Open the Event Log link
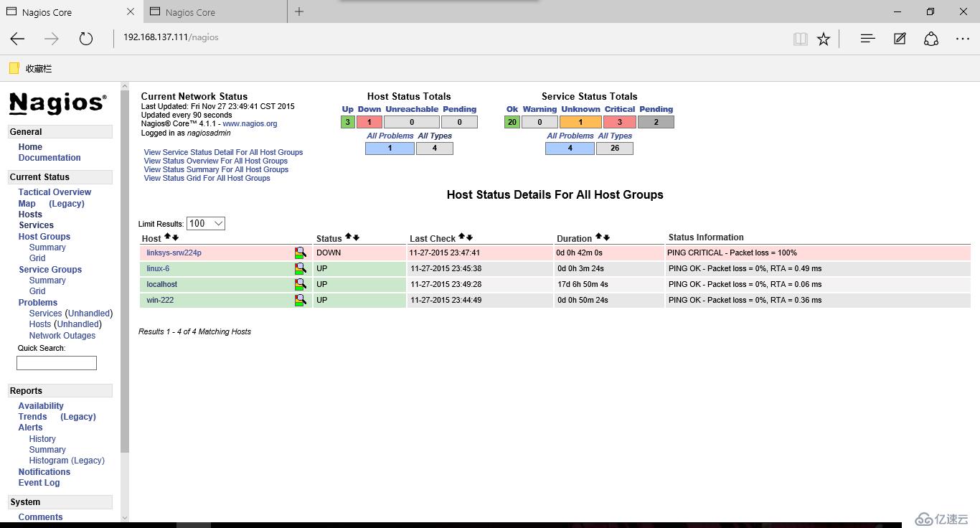This screenshot has height=528, width=980. pyautogui.click(x=39, y=483)
